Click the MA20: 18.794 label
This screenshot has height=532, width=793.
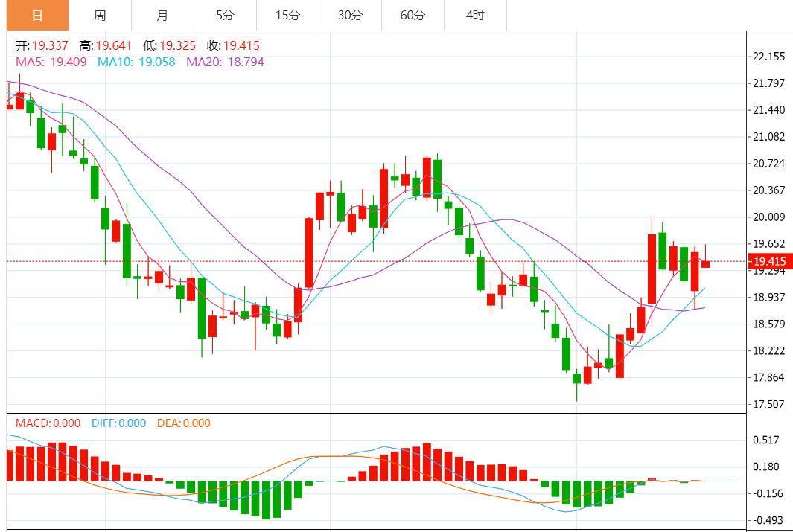(x=225, y=63)
